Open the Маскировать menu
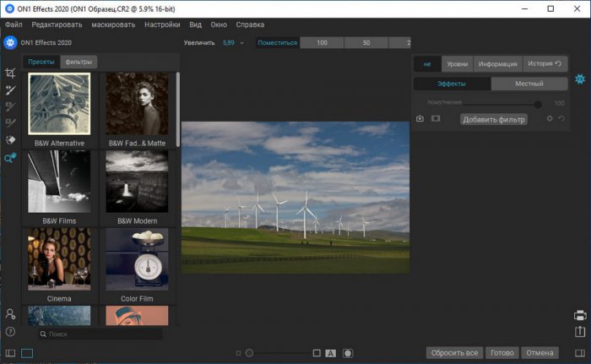The width and height of the screenshot is (591, 364). [113, 24]
